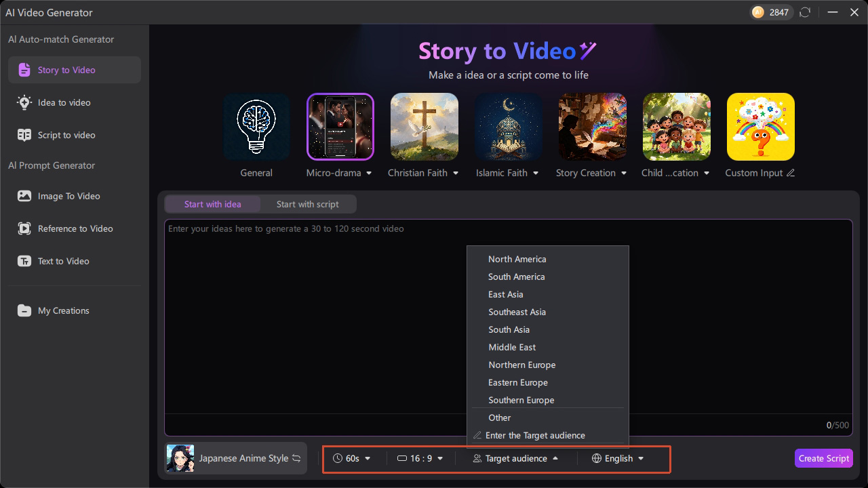Swap the Japanese Anime Style selection

[296, 458]
